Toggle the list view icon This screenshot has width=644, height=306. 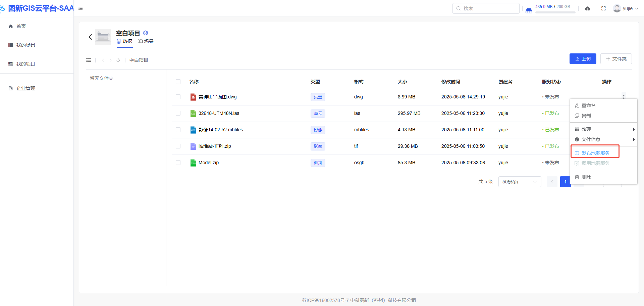[89, 60]
